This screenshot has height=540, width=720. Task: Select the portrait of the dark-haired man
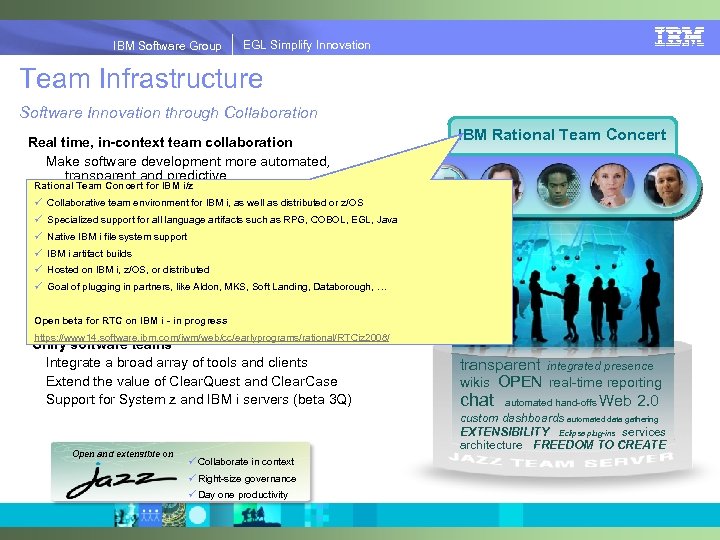pyautogui.click(x=558, y=186)
